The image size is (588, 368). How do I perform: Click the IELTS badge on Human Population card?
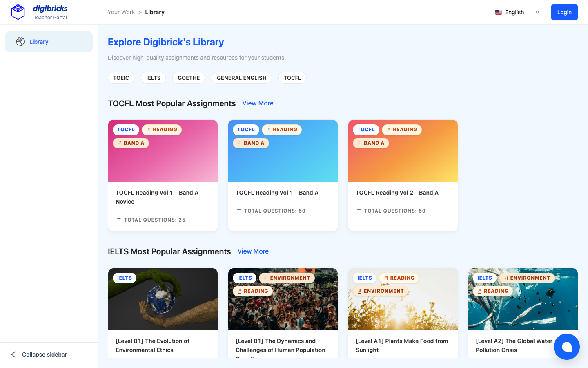(x=245, y=278)
